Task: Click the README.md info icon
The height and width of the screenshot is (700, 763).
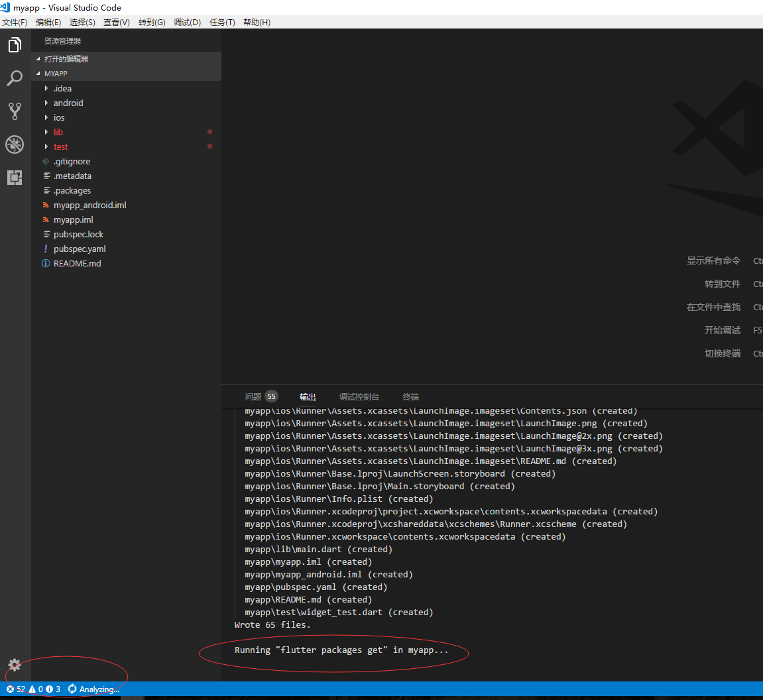Action: (46, 263)
